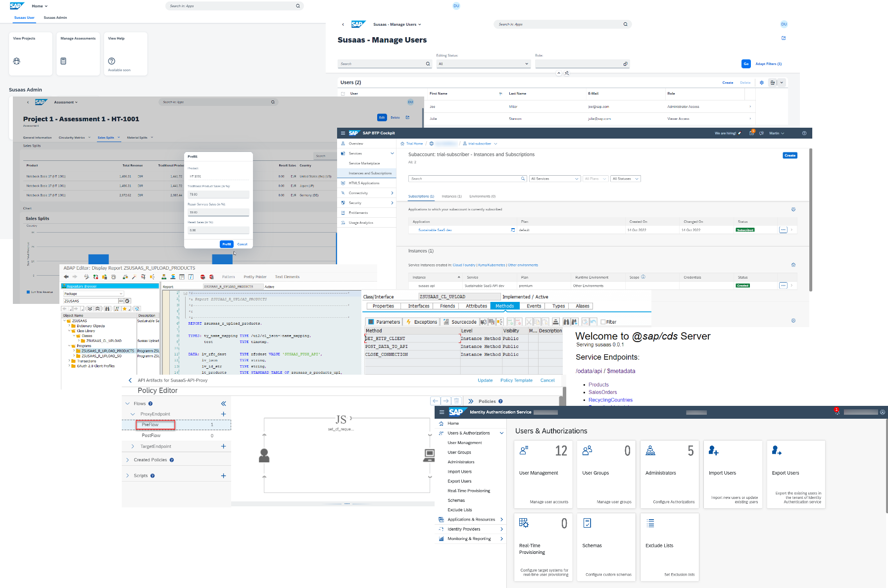The height and width of the screenshot is (588, 888).
Task: Click Go button on Manage Users
Action: pos(746,64)
